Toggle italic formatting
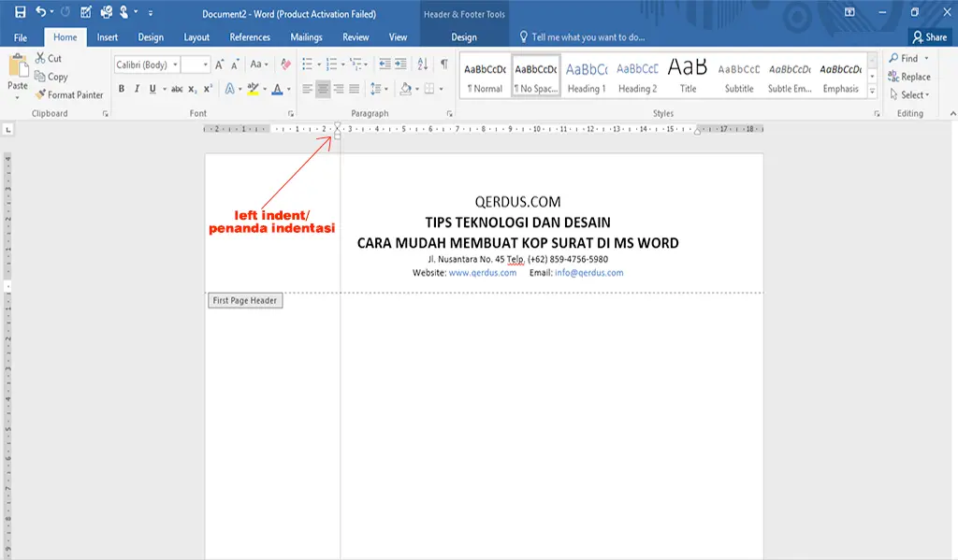This screenshot has width=958, height=560. point(137,89)
